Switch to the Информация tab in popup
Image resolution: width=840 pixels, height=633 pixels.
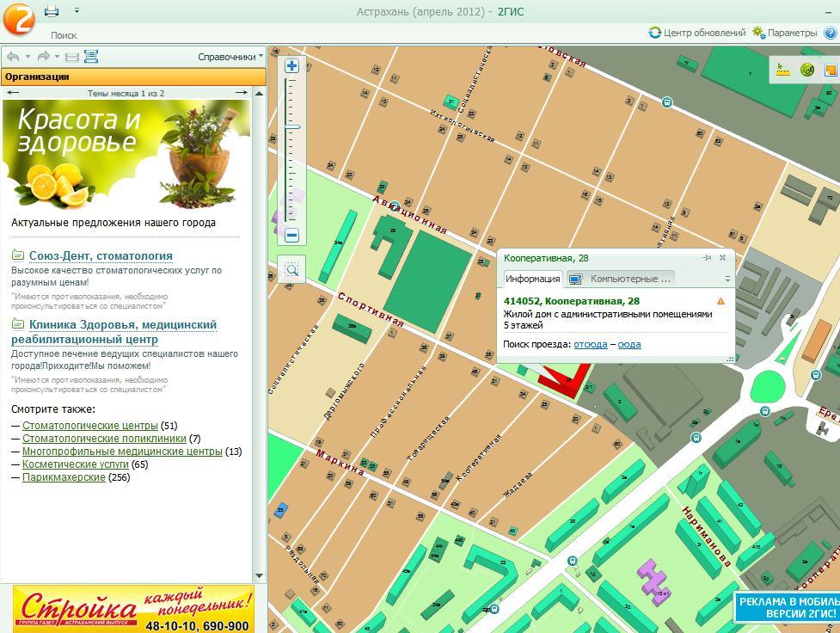tap(532, 279)
